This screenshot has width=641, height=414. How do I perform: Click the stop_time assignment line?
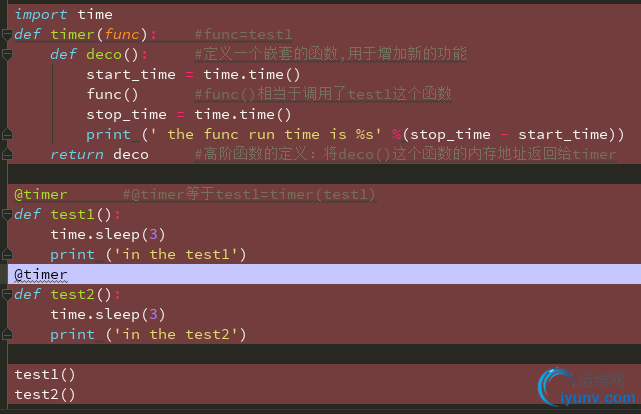point(189,115)
